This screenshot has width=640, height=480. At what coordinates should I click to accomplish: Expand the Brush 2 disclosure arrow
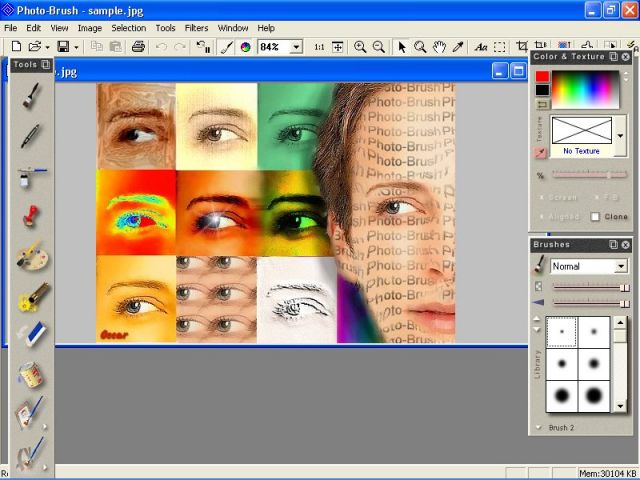click(538, 427)
